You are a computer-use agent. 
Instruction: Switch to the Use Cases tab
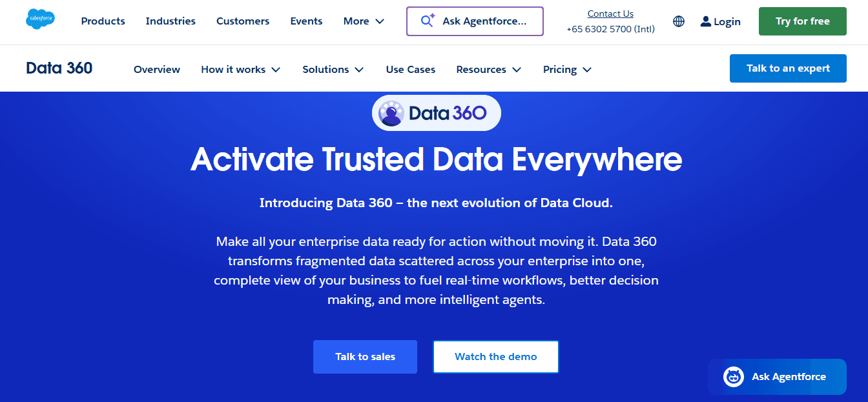410,69
